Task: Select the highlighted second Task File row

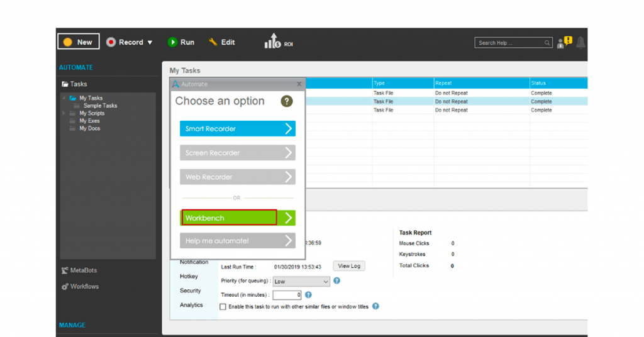Action: click(x=447, y=101)
